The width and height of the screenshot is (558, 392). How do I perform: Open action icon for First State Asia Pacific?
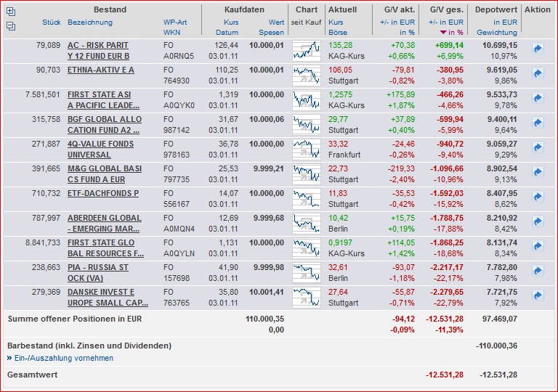pos(538,98)
